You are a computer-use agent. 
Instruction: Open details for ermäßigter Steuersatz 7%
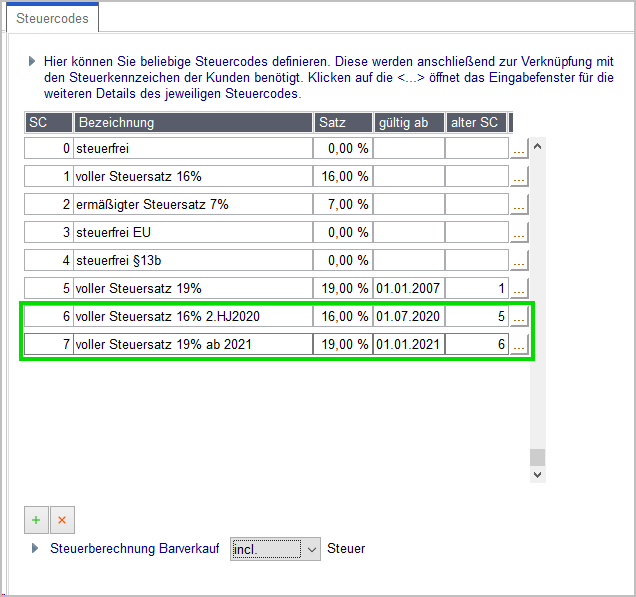pos(519,204)
